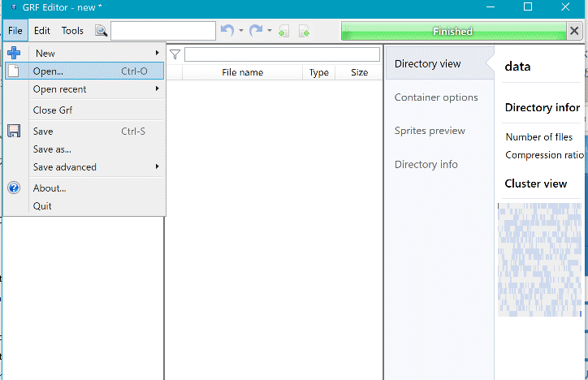Viewport: 588px width, 380px height.
Task: Expand the New submenu
Action: click(157, 53)
